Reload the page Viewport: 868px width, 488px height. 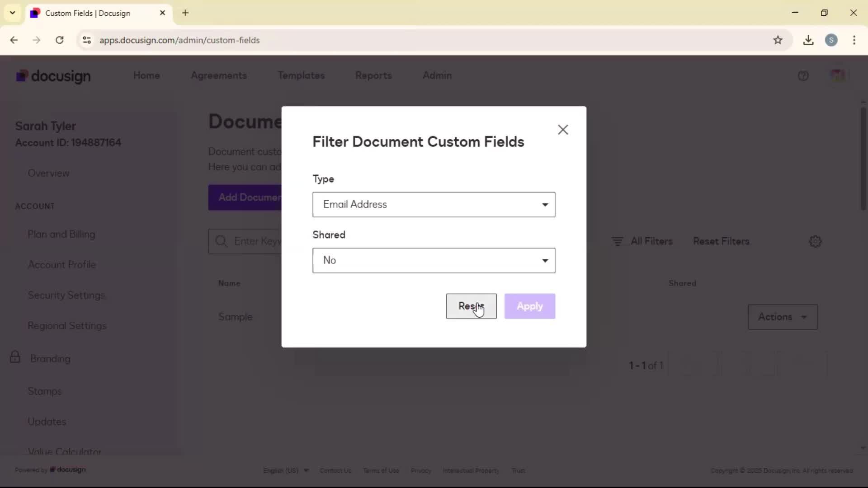coord(59,40)
